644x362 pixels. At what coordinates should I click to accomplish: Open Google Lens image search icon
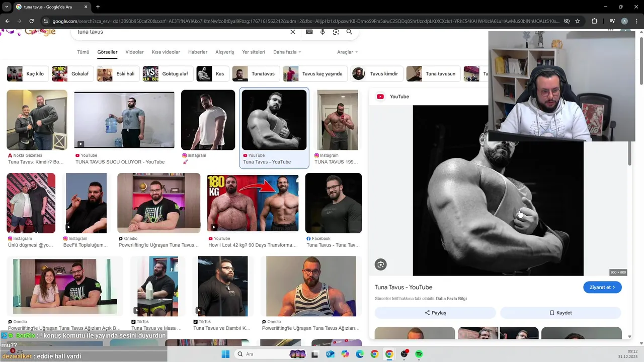click(336, 32)
